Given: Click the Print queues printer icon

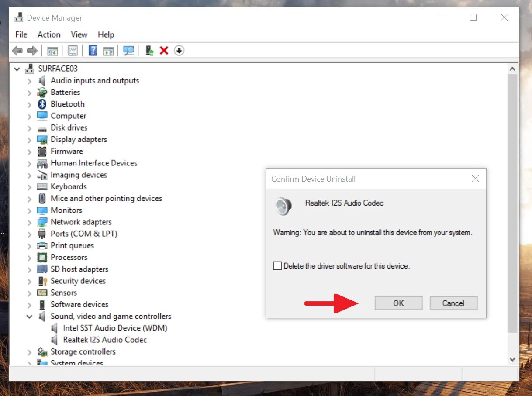Looking at the screenshot, I should [x=42, y=245].
